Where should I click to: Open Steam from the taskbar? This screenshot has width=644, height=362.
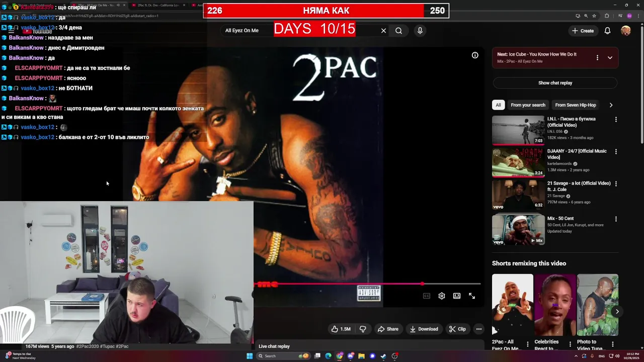click(x=383, y=356)
